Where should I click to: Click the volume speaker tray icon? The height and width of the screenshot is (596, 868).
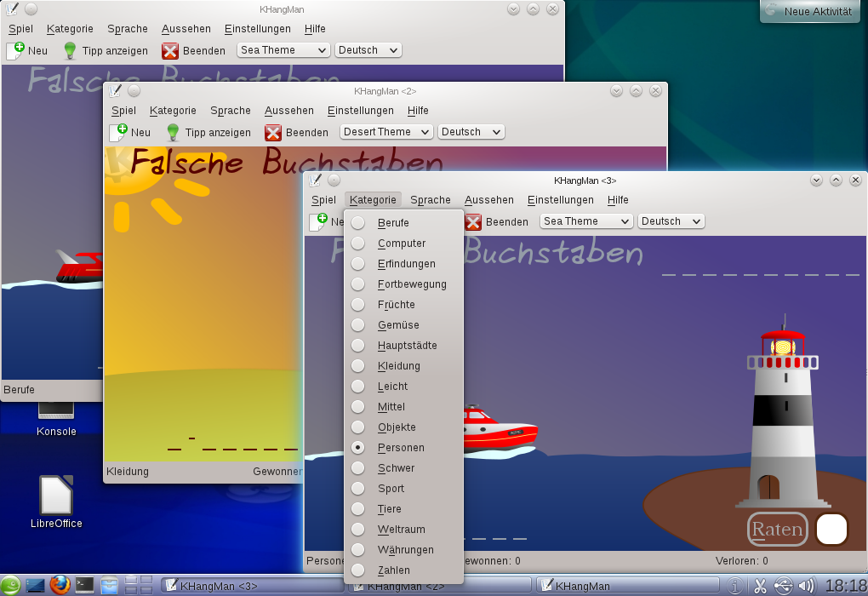[x=807, y=586]
